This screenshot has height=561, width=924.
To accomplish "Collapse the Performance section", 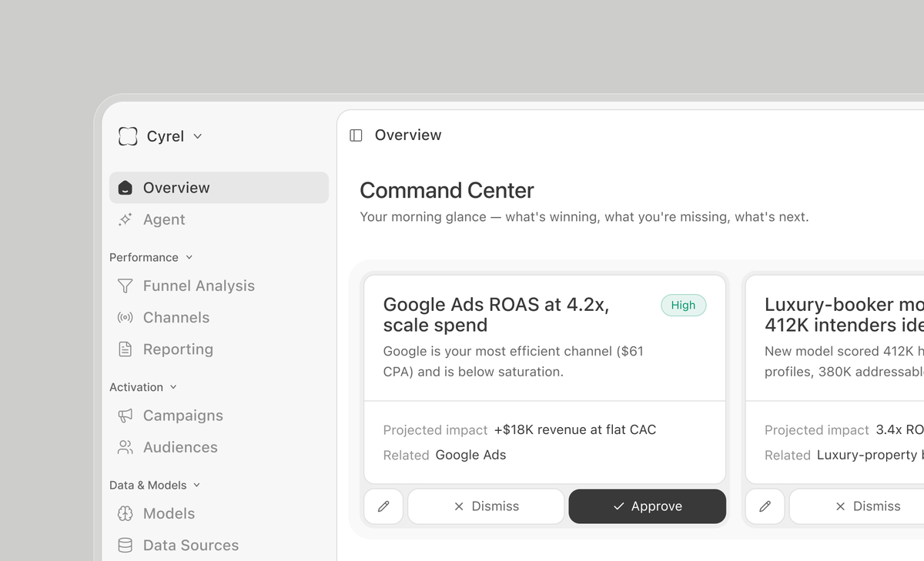I will (151, 257).
